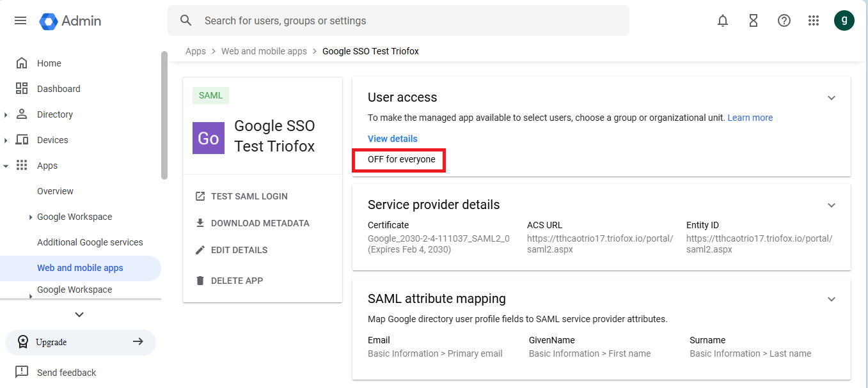This screenshot has width=868, height=388.
Task: Click the Delete App trash icon
Action: click(200, 281)
